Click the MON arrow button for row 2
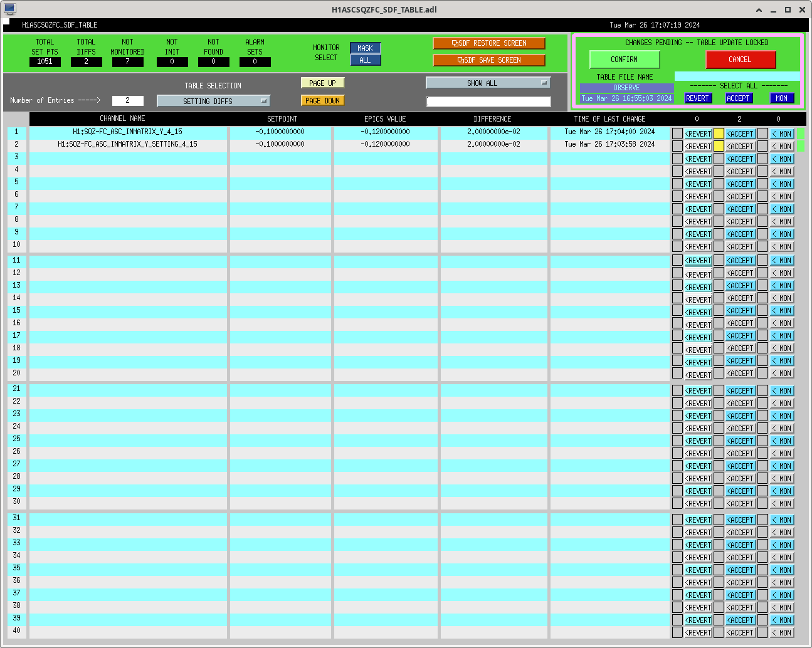This screenshot has height=648, width=812. click(782, 147)
